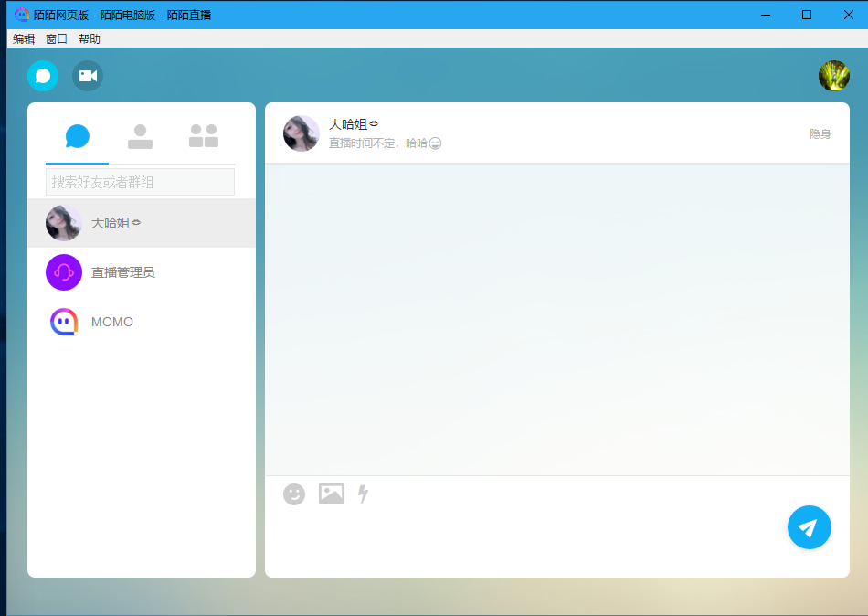Click the image attachment icon
The height and width of the screenshot is (616, 868).
[x=331, y=494]
